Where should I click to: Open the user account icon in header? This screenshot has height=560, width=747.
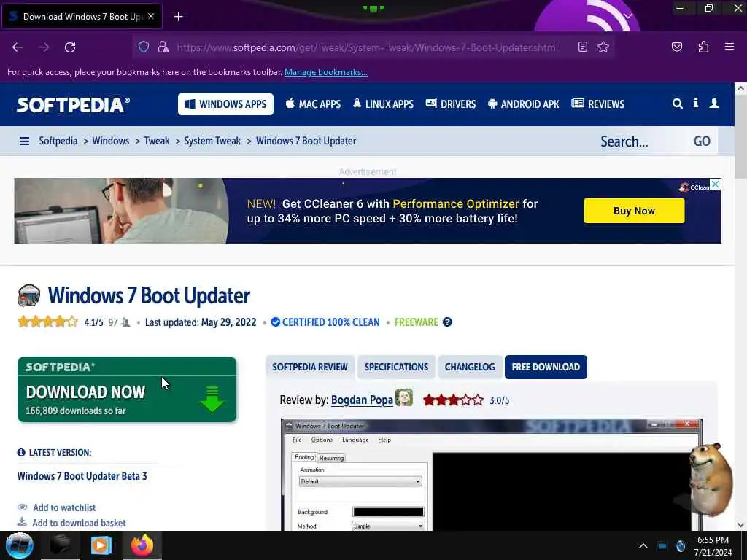pyautogui.click(x=714, y=104)
